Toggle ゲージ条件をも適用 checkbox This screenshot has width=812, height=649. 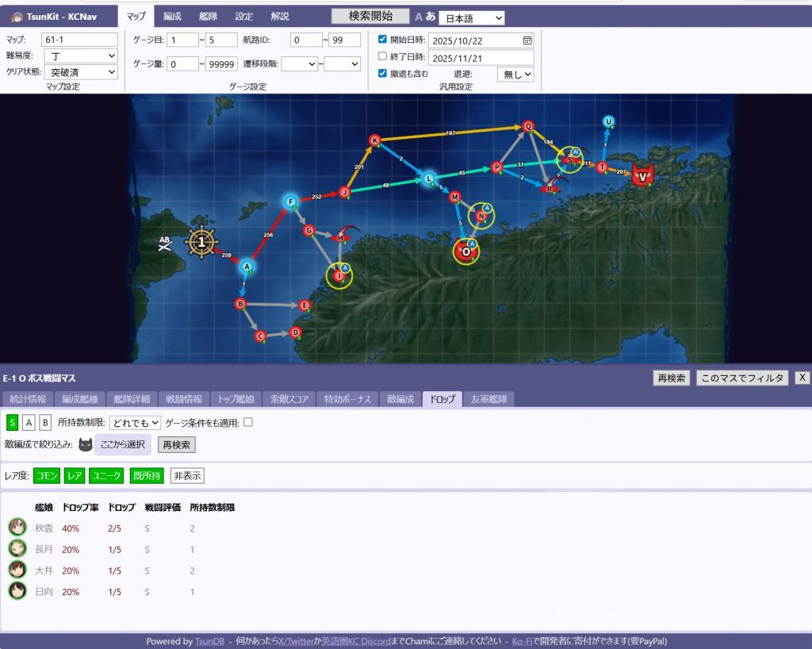(248, 422)
